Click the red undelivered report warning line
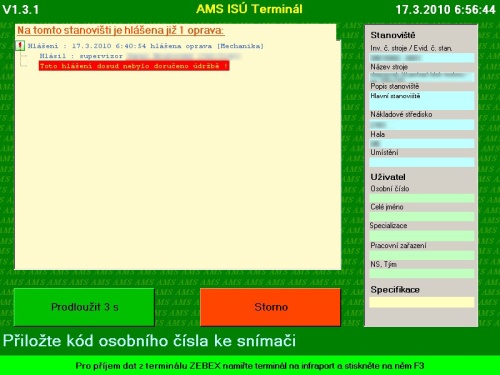The height and width of the screenshot is (375, 500). [134, 66]
